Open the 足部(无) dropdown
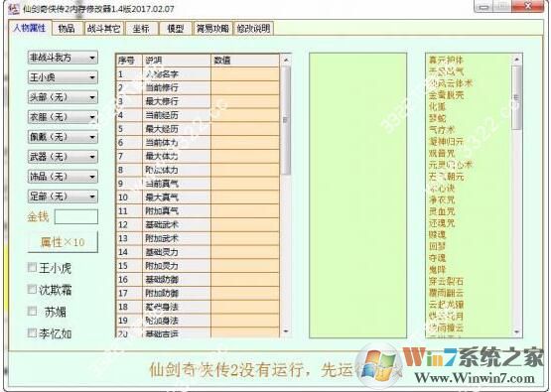 (63, 196)
